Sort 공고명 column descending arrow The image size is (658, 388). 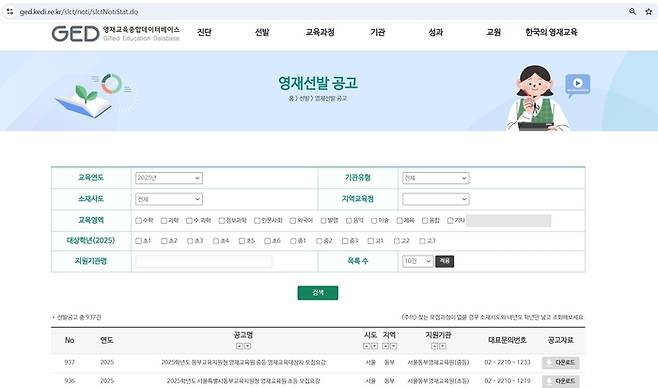pyautogui.click(x=247, y=346)
